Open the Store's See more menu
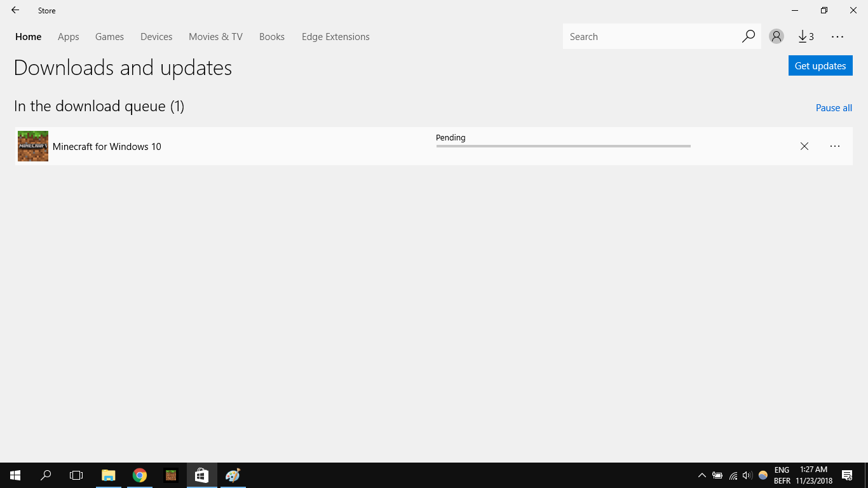 click(x=837, y=37)
